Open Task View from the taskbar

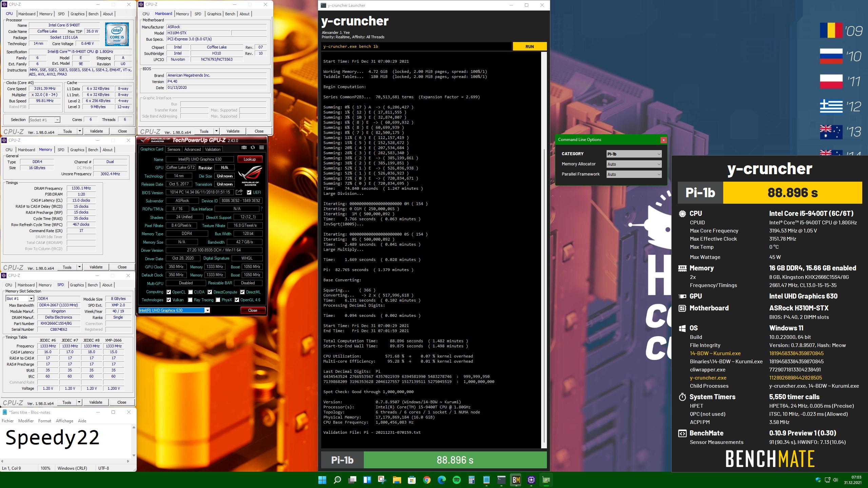click(x=352, y=480)
